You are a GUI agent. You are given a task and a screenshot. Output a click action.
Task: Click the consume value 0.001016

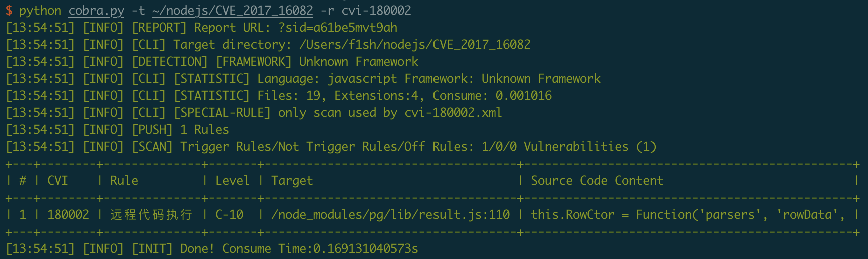523,96
